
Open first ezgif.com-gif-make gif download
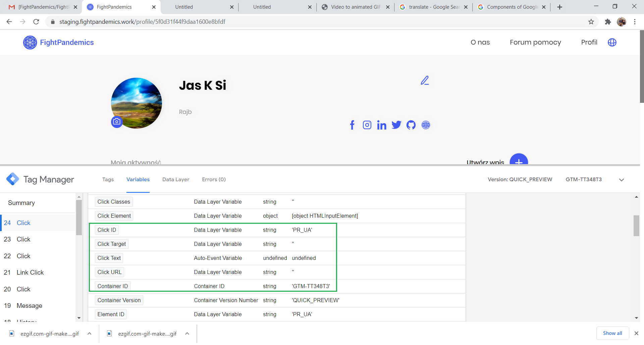tap(49, 334)
